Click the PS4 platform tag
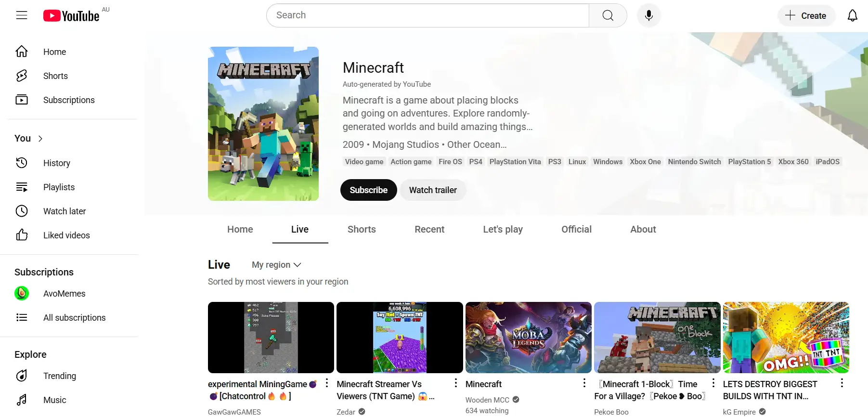Image resolution: width=868 pixels, height=417 pixels. 476,162
